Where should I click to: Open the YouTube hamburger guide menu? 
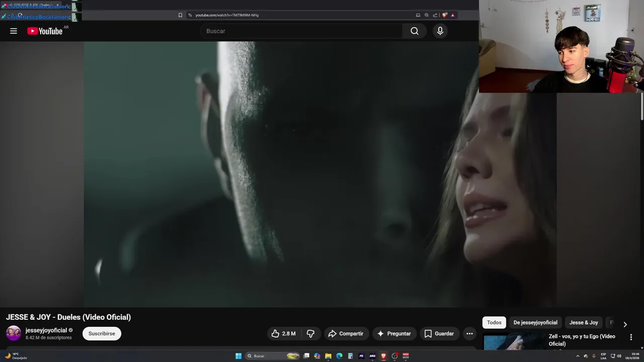[14, 31]
